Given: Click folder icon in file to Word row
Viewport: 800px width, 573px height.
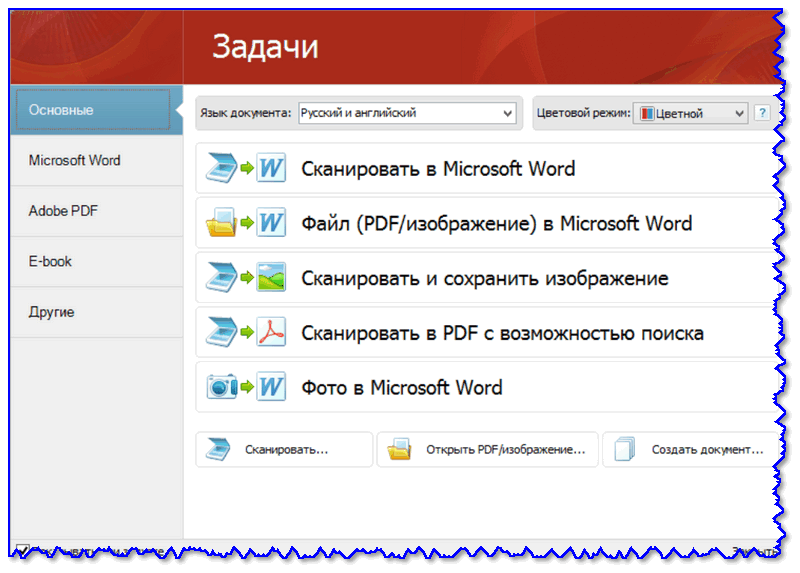Looking at the screenshot, I should pos(221,222).
